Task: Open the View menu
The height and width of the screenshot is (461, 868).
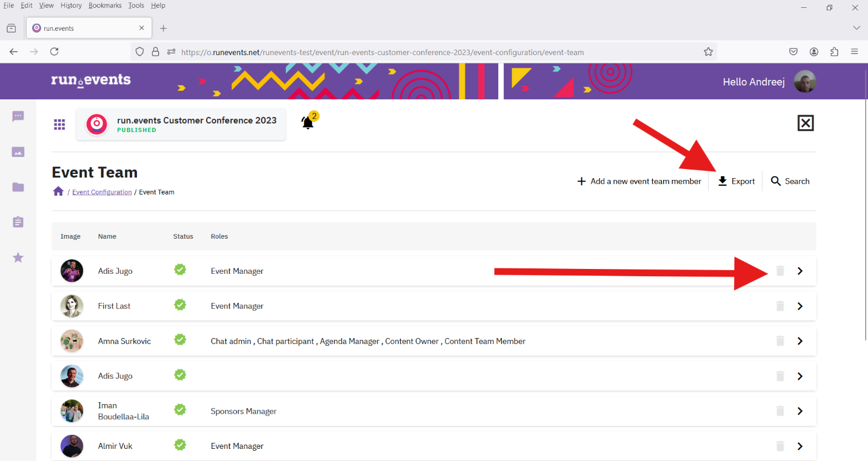Action: pyautogui.click(x=47, y=5)
